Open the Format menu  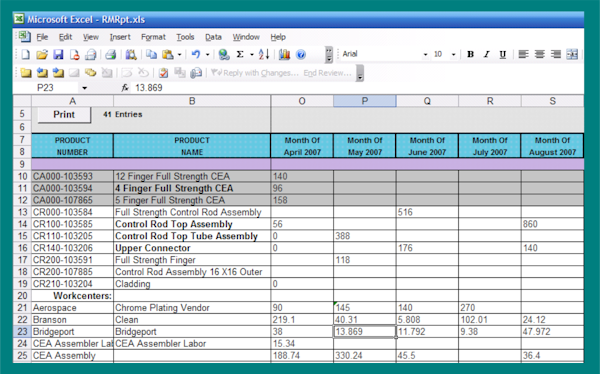[153, 37]
